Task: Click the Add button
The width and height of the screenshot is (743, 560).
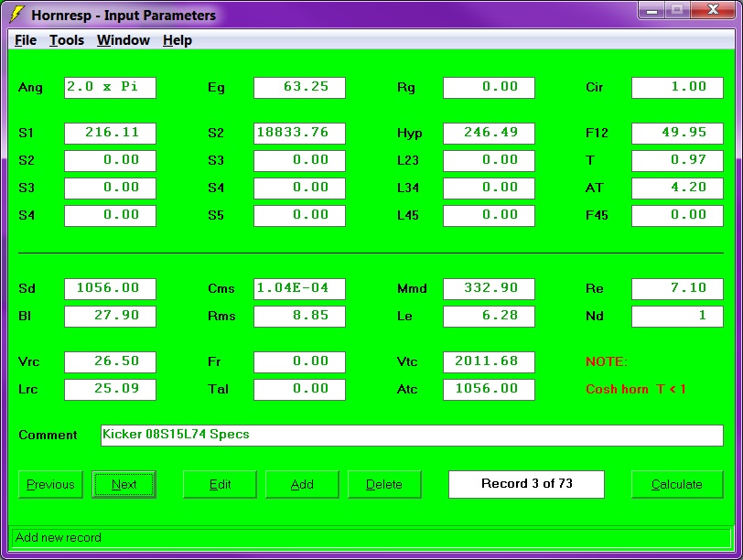Action: point(302,484)
